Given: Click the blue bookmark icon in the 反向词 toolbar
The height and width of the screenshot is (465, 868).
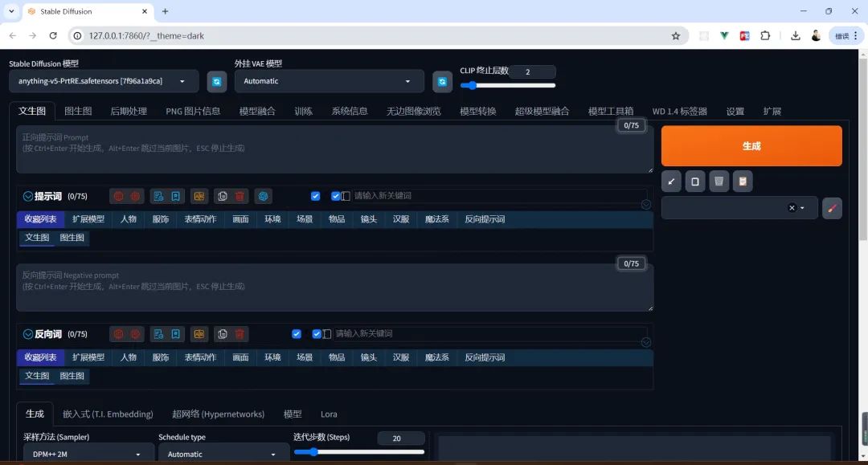Looking at the screenshot, I should [x=175, y=334].
